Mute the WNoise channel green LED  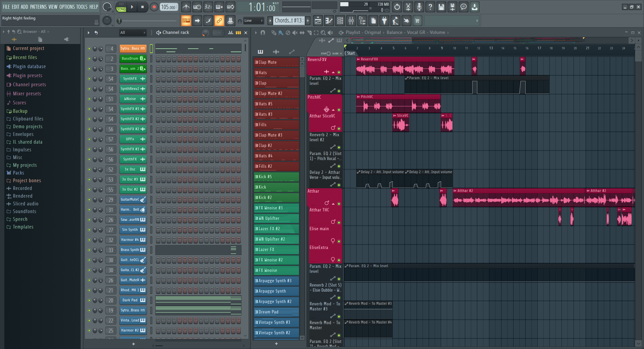point(89,99)
